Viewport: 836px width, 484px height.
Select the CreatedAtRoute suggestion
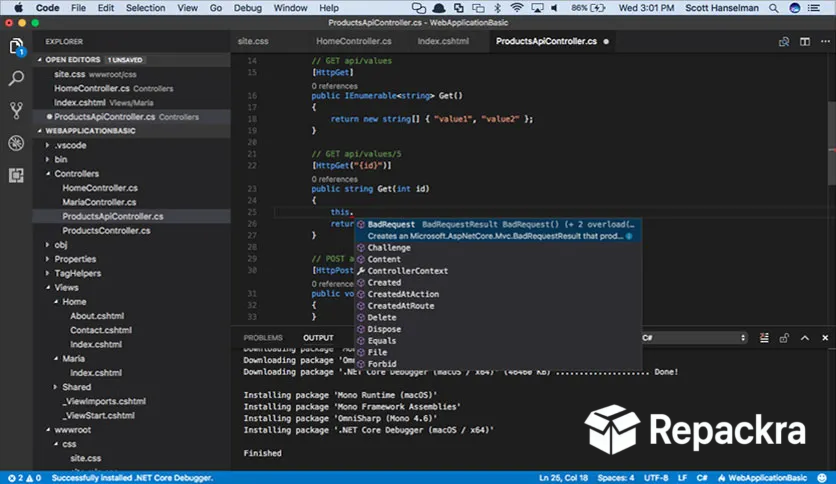click(x=498, y=306)
